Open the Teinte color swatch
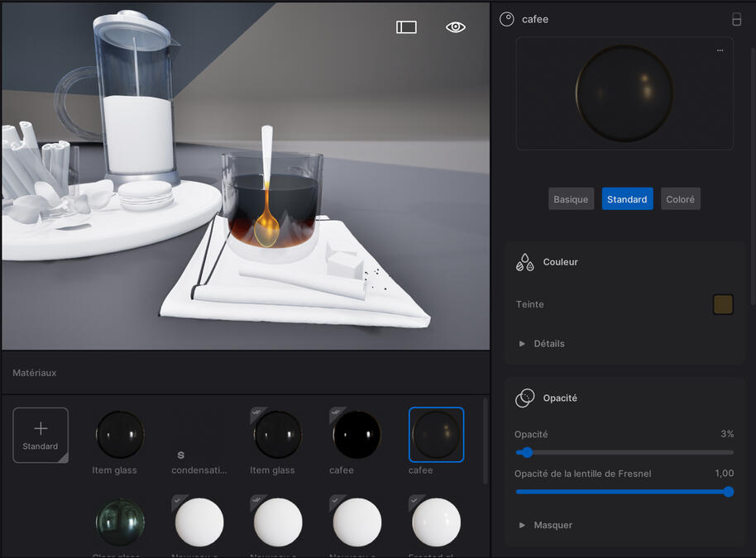756x558 pixels. click(723, 304)
